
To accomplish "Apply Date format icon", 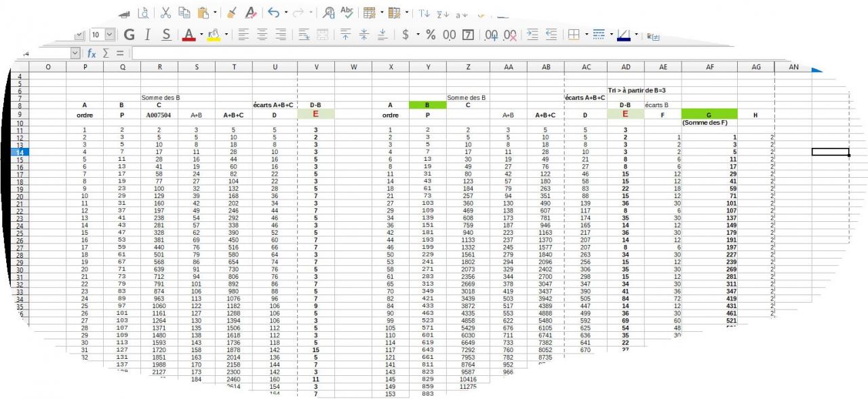I will [468, 34].
